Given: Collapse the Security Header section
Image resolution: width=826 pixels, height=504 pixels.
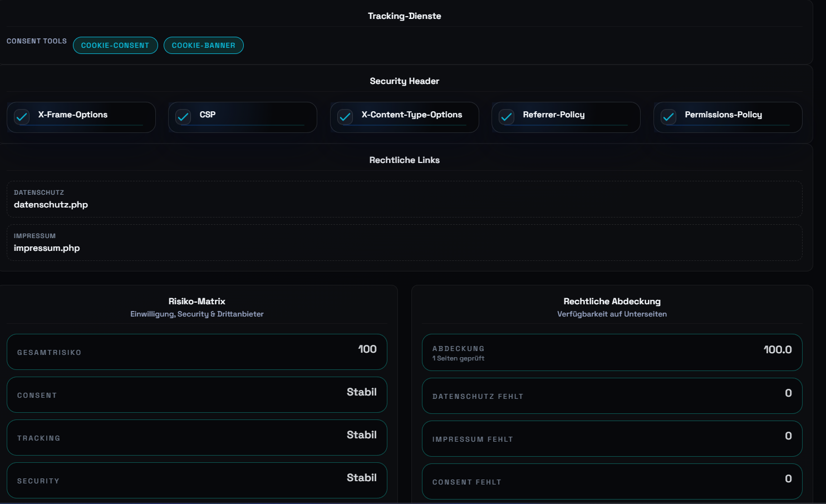Looking at the screenshot, I should pos(404,81).
